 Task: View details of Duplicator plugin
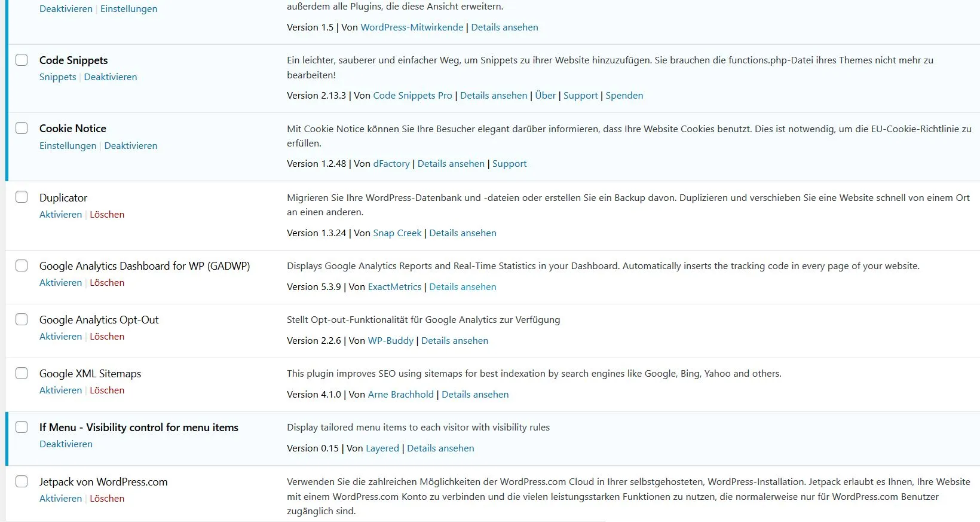coord(463,233)
